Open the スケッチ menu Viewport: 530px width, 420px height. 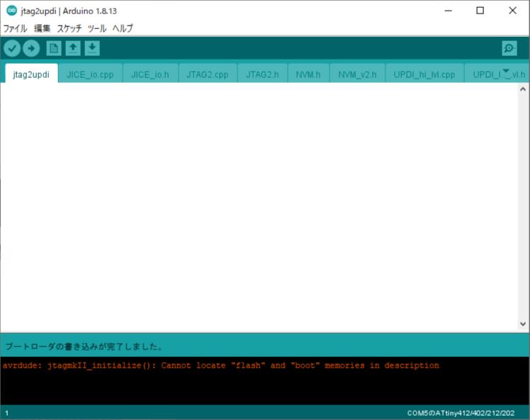click(69, 28)
